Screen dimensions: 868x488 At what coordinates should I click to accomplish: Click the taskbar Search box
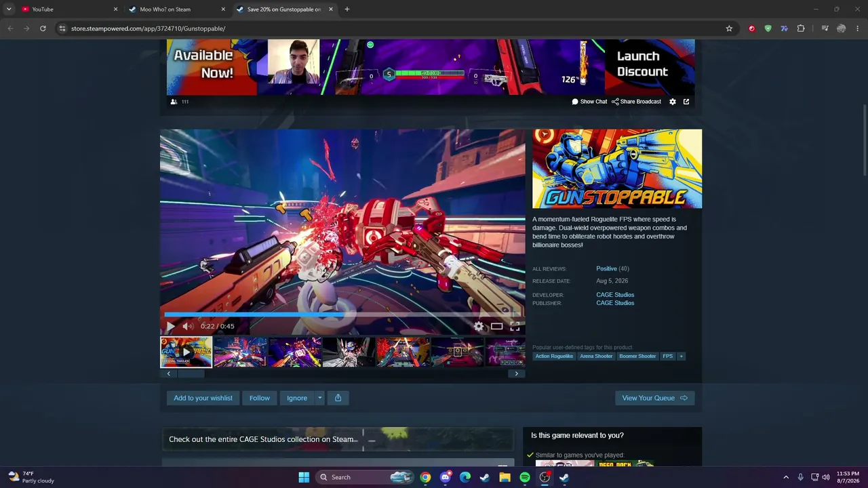366,477
